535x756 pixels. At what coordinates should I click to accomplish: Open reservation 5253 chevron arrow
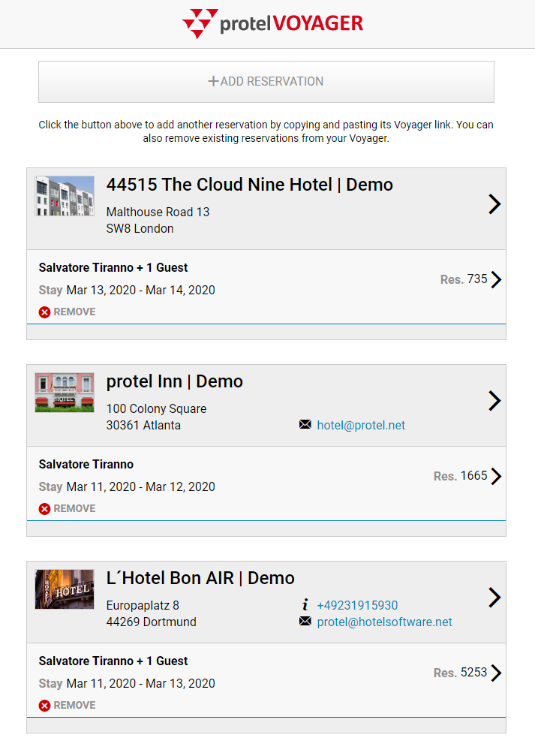pyautogui.click(x=496, y=673)
